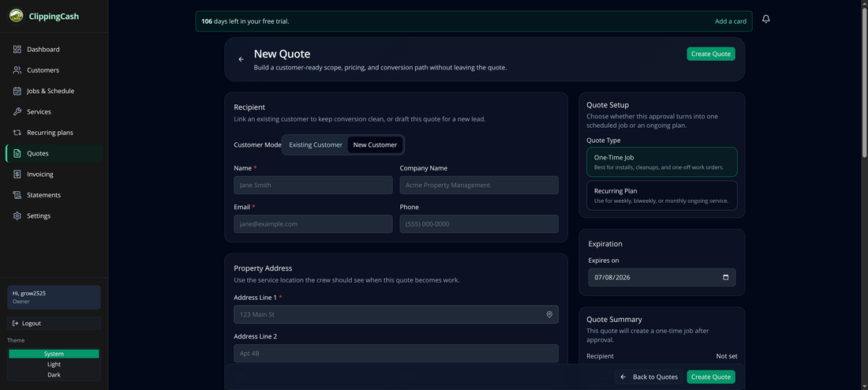Image resolution: width=868 pixels, height=390 pixels.
Task: Open Recurring plans page
Action: click(54, 133)
